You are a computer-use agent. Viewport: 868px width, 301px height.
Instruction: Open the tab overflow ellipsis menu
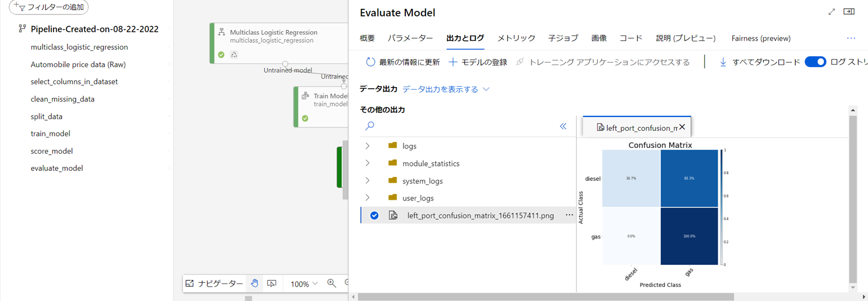click(x=851, y=38)
